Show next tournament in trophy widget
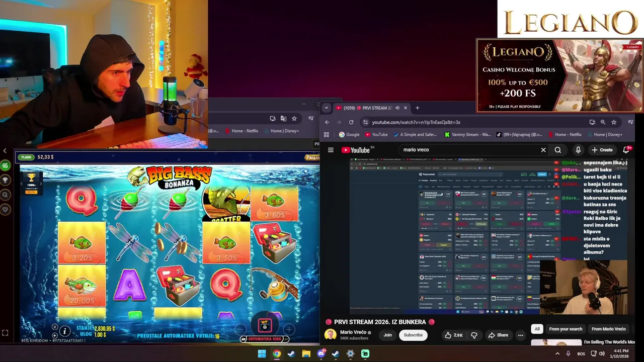This screenshot has height=362, width=644. click(41, 184)
